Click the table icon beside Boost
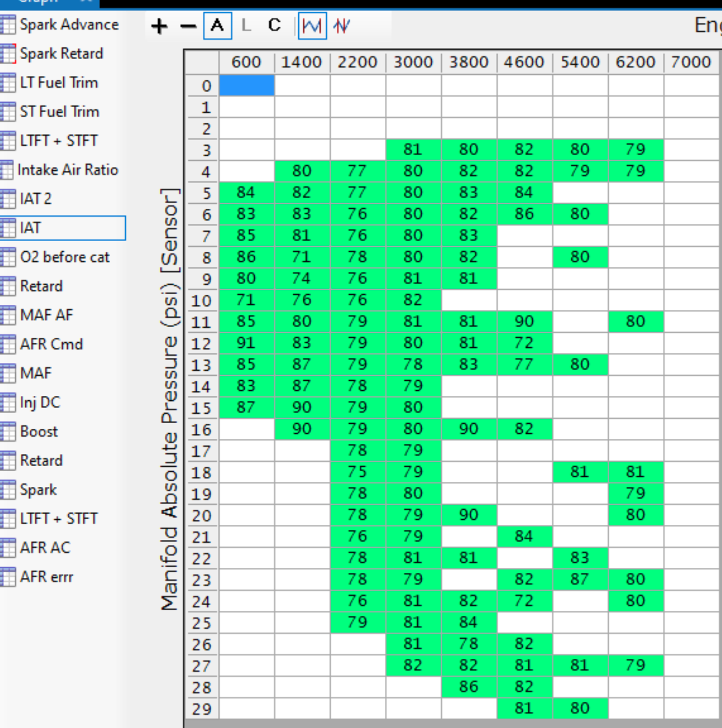 pyautogui.click(x=8, y=432)
